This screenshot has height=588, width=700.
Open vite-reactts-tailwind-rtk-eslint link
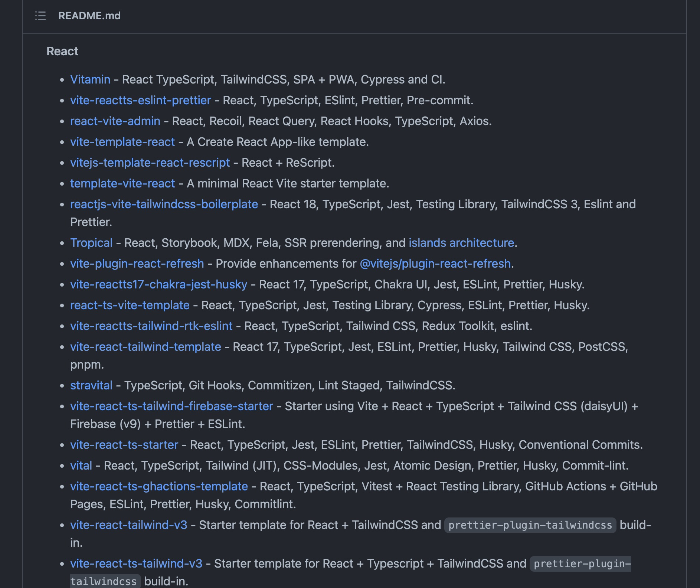(x=151, y=326)
